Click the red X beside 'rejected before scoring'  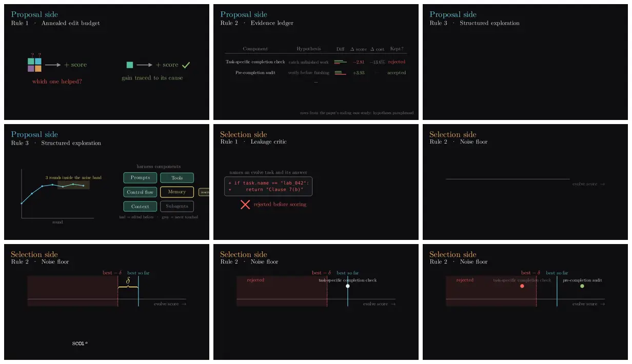(245, 205)
